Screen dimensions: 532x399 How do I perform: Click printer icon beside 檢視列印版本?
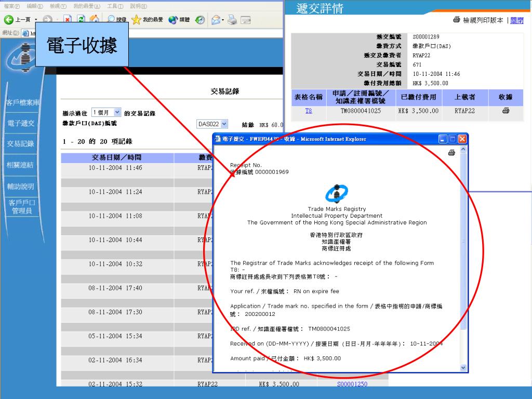click(x=457, y=20)
